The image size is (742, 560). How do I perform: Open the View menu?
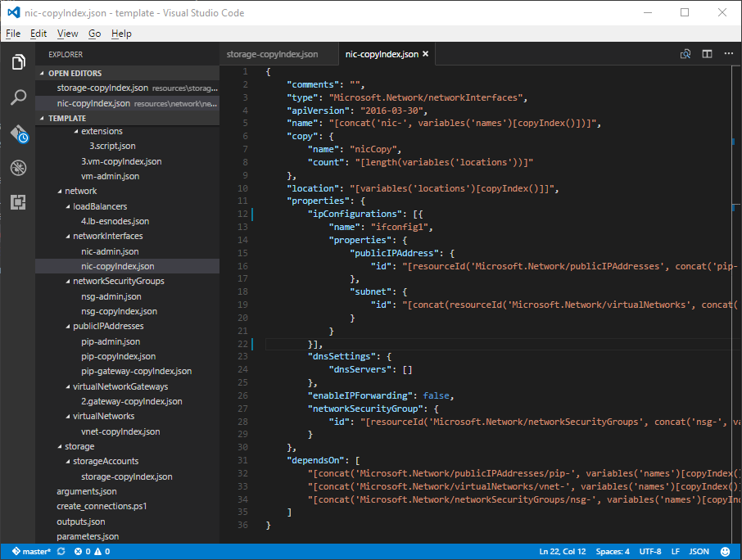[x=68, y=34]
